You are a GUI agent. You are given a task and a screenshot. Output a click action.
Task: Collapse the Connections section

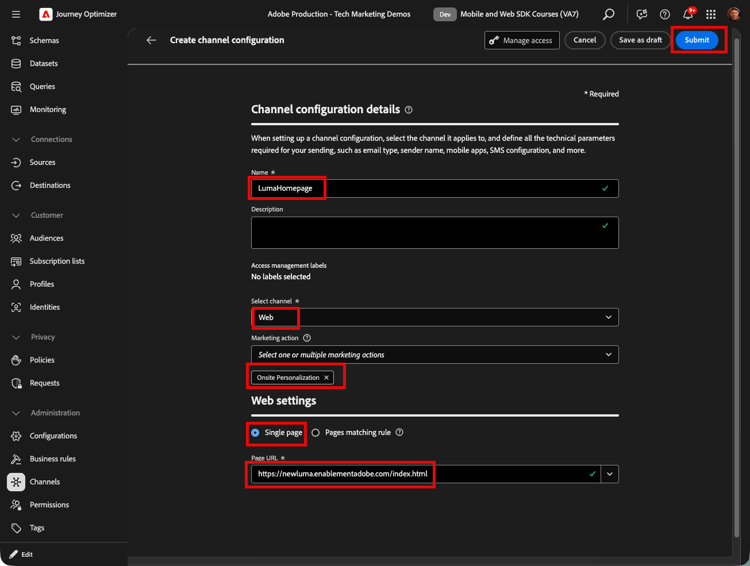point(16,140)
